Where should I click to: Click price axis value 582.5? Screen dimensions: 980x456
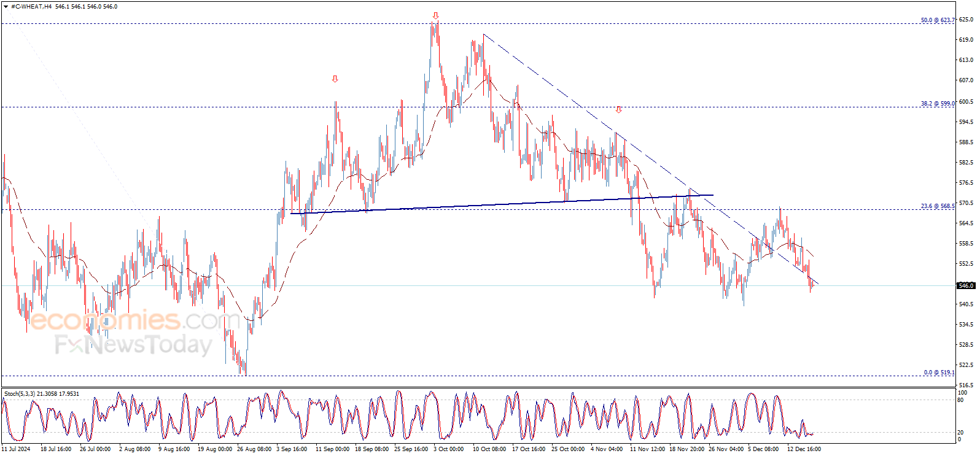click(x=966, y=163)
